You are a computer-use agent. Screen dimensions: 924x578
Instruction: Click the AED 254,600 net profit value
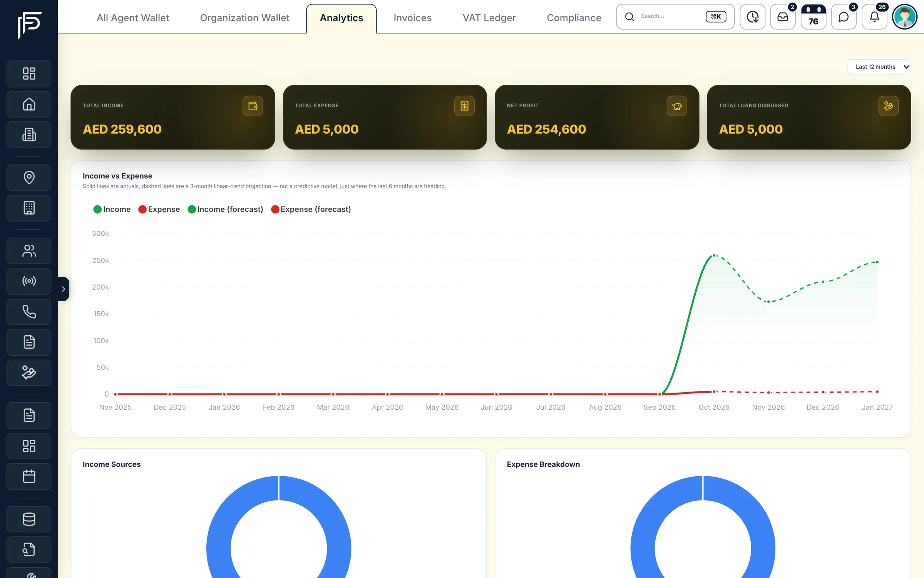click(546, 129)
